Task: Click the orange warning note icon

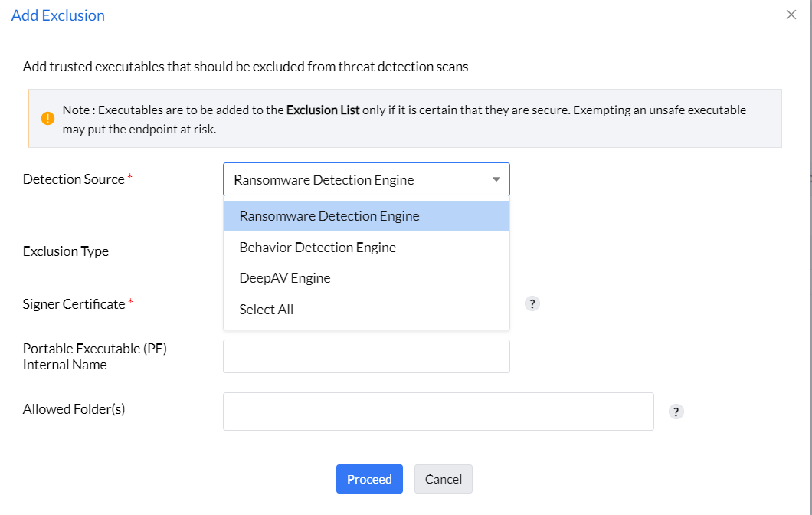Action: click(x=48, y=118)
